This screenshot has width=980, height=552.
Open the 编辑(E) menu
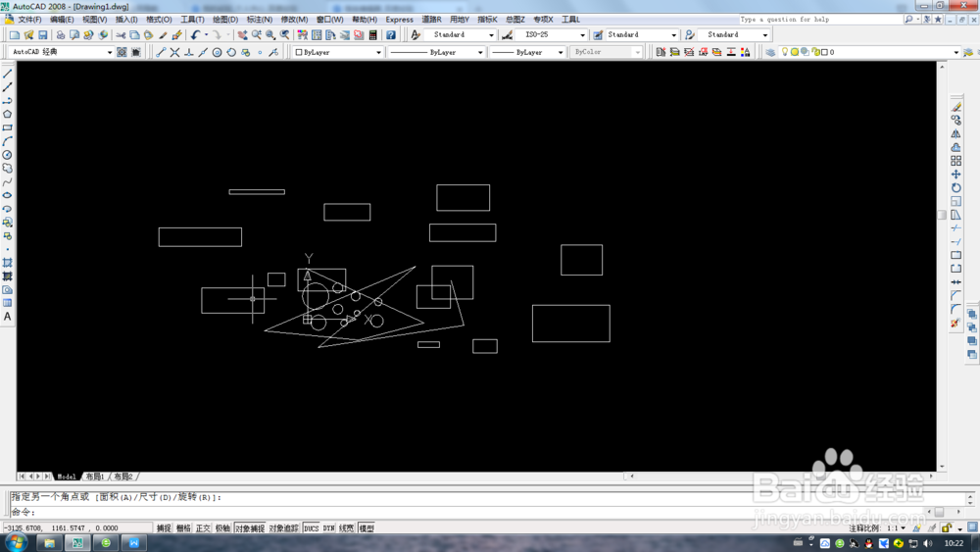(x=62, y=20)
